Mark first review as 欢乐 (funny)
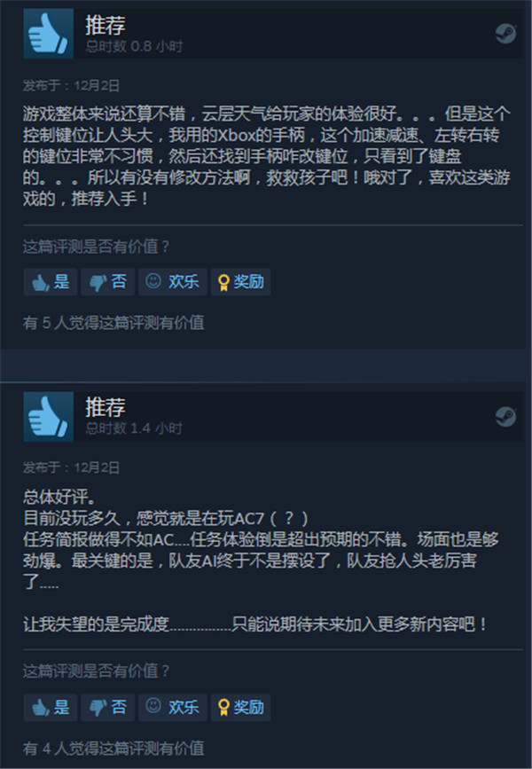This screenshot has width=532, height=769. coord(173,282)
